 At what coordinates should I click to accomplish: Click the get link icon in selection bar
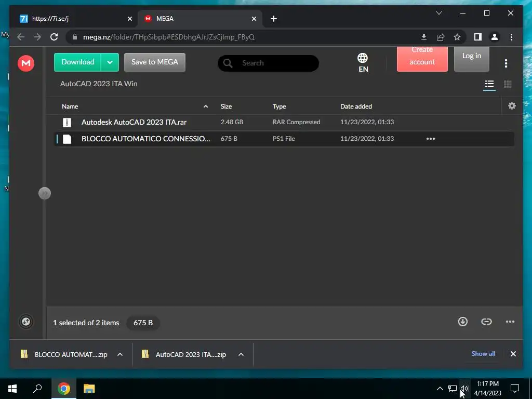pyautogui.click(x=486, y=322)
